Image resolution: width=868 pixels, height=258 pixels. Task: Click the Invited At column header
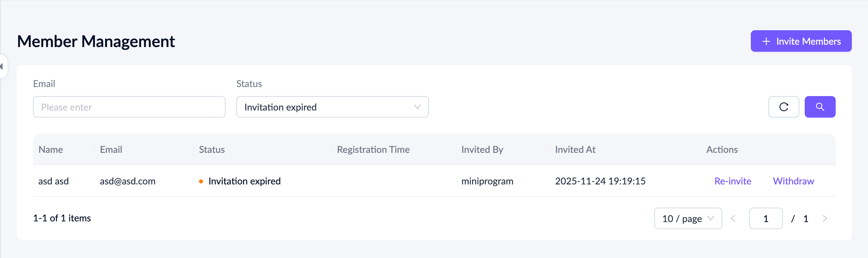point(575,150)
